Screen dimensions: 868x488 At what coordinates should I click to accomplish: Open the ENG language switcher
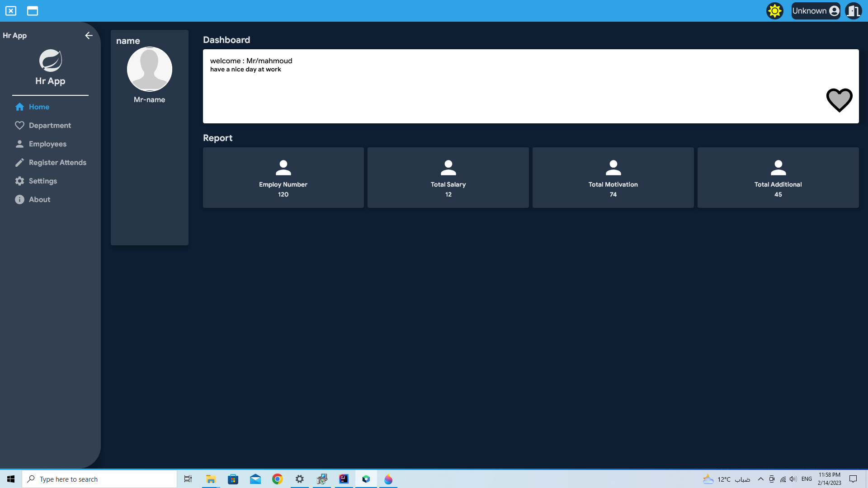pyautogui.click(x=807, y=479)
